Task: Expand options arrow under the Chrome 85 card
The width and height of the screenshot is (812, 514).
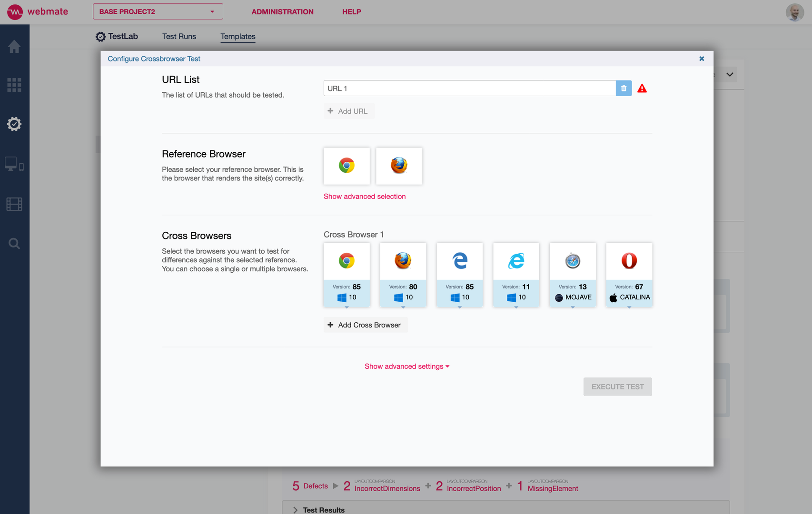Action: 347,307
